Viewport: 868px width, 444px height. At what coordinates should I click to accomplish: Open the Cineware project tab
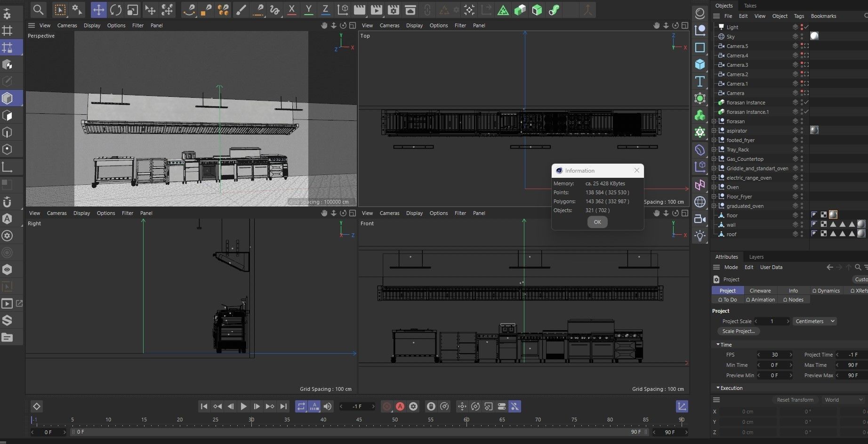[760, 291]
